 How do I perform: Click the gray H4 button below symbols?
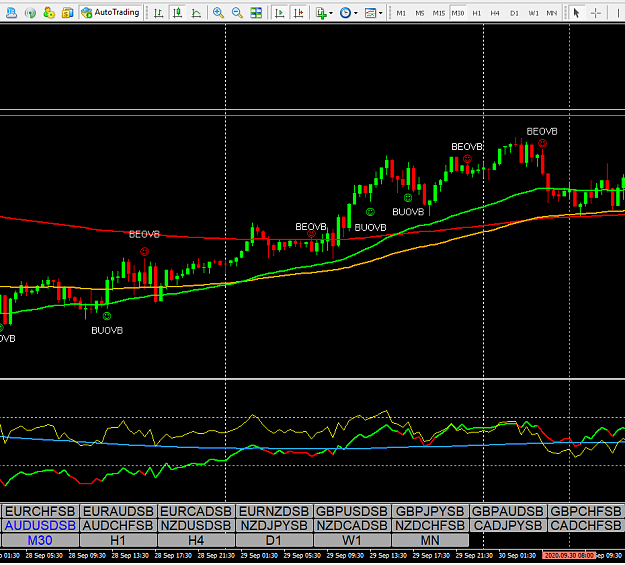coord(196,540)
